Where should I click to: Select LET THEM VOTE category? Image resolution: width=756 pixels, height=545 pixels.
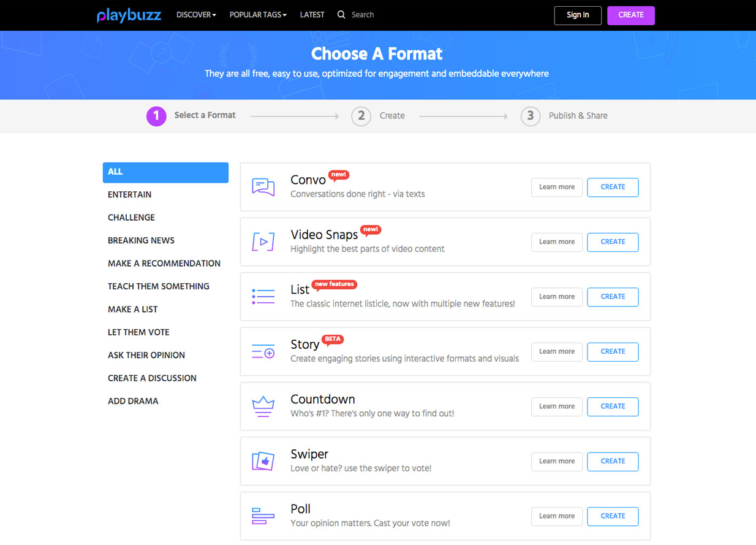coord(138,332)
